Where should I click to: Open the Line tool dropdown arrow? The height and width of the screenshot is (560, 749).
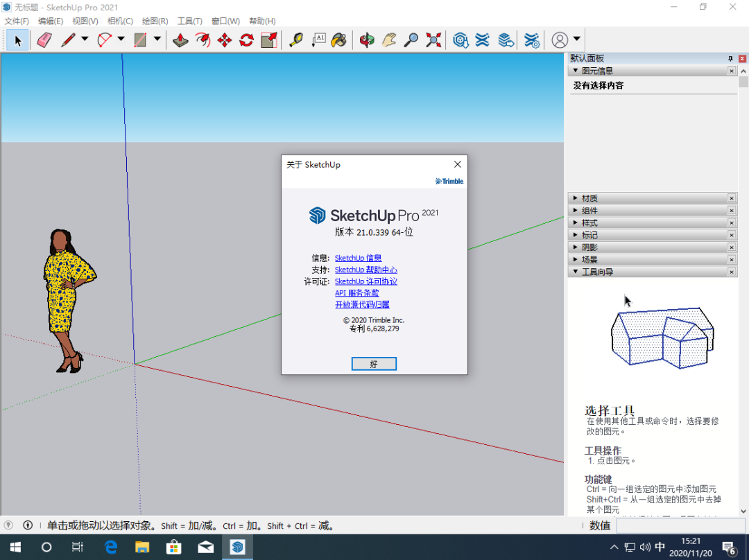pos(85,39)
